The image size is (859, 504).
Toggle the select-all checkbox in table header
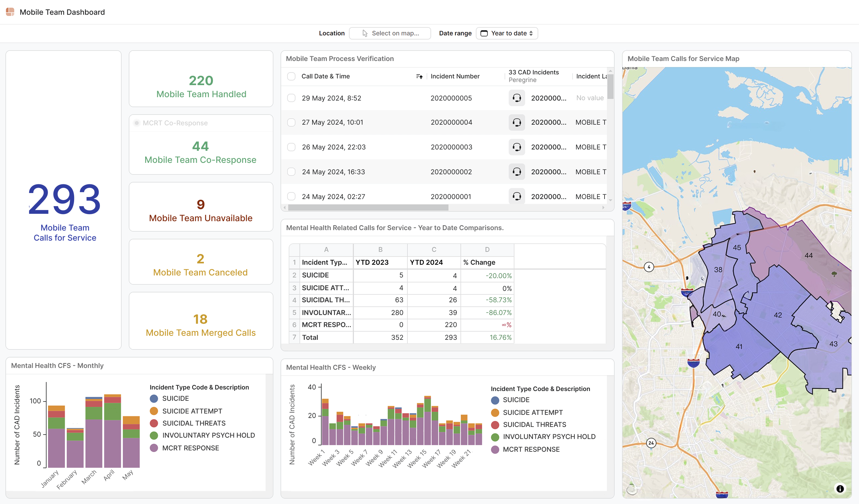(x=291, y=76)
